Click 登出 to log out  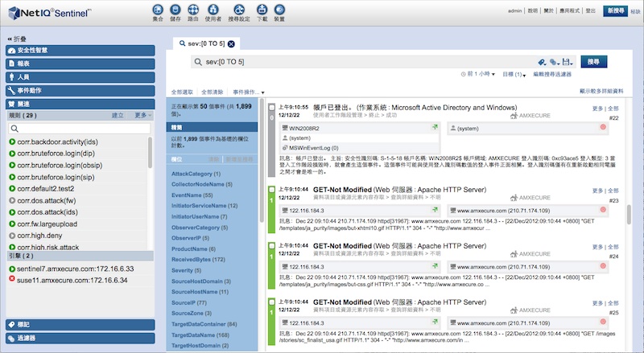point(590,10)
